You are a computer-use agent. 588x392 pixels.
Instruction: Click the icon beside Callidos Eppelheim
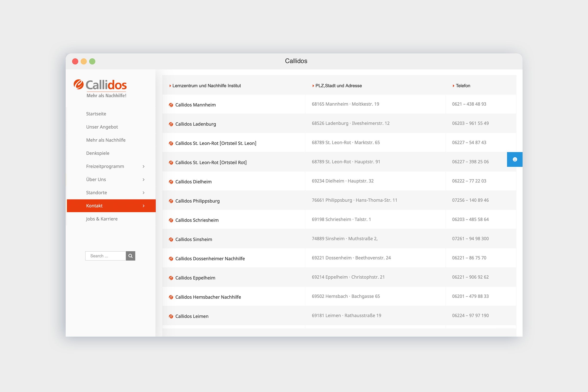click(171, 278)
